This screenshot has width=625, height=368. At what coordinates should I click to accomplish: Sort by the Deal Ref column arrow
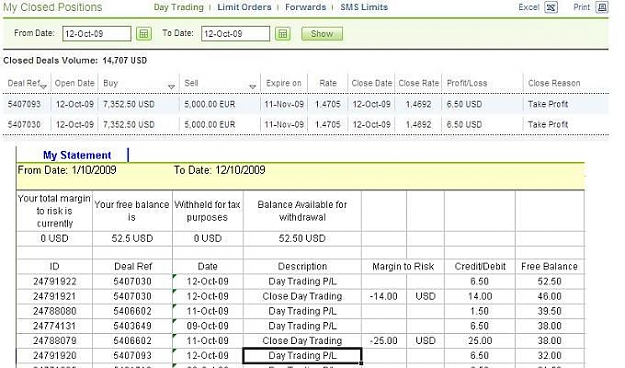[x=44, y=87]
